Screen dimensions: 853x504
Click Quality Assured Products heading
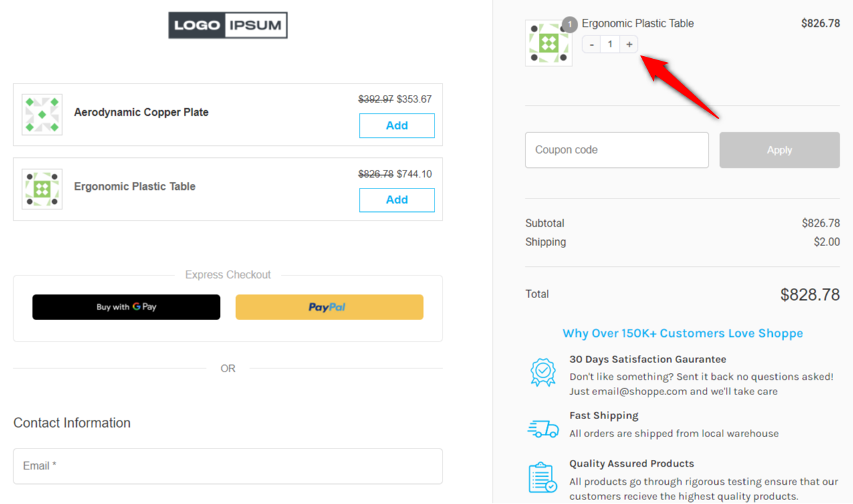coord(632,464)
